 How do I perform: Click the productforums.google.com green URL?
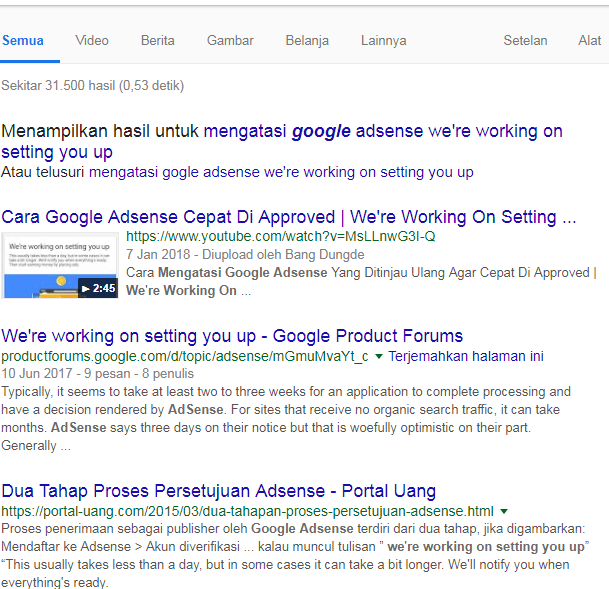[185, 356]
